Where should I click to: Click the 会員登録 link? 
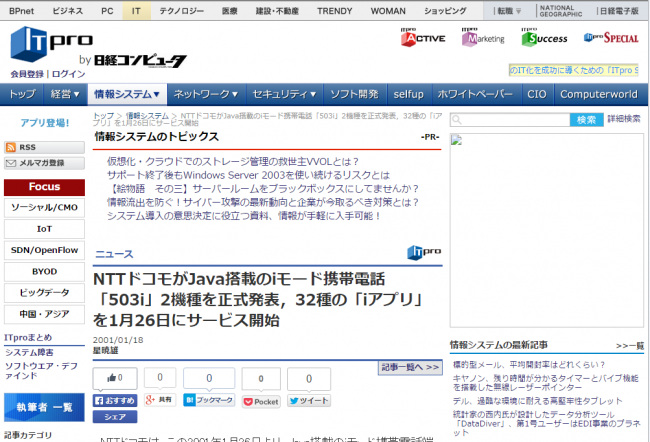click(27, 74)
